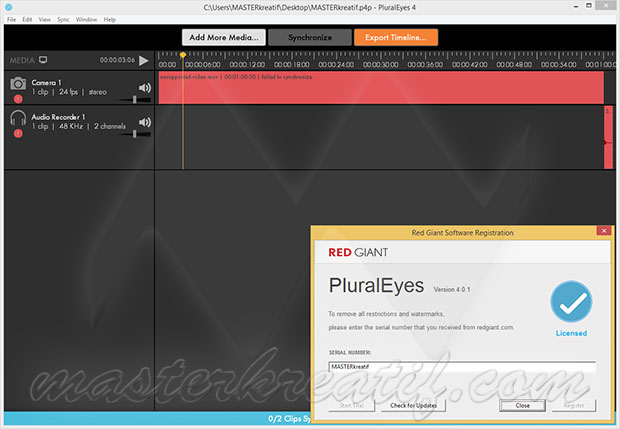
Task: Click the Audio Recorder 1 headphones icon
Action: (x=18, y=118)
